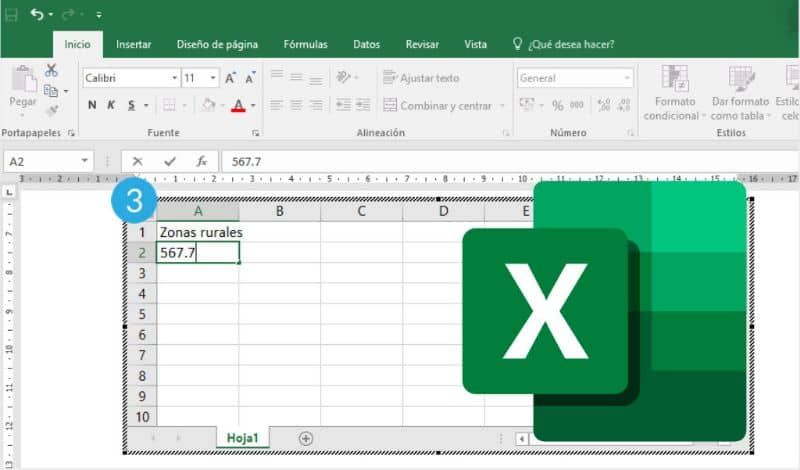
Task: Click the Insert function fx icon
Action: (201, 161)
